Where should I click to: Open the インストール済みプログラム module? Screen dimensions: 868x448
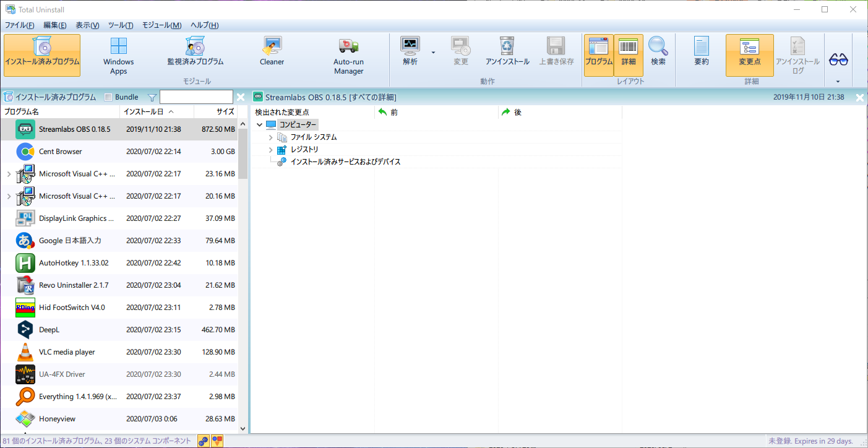coord(42,55)
